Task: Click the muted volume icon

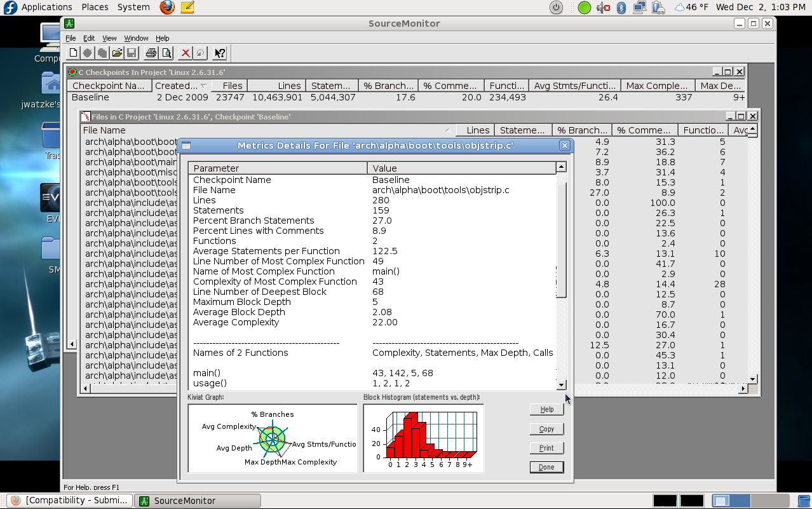Action: 603,8
